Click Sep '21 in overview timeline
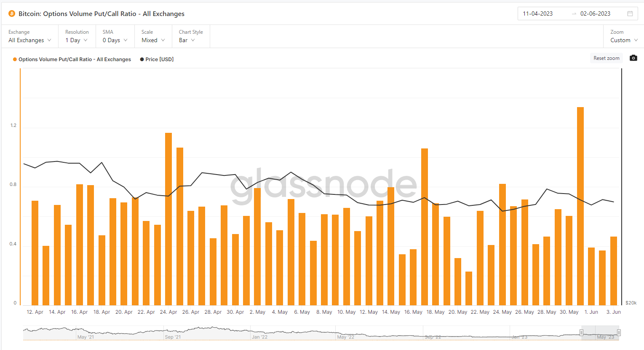The height and width of the screenshot is (350, 644). (173, 337)
